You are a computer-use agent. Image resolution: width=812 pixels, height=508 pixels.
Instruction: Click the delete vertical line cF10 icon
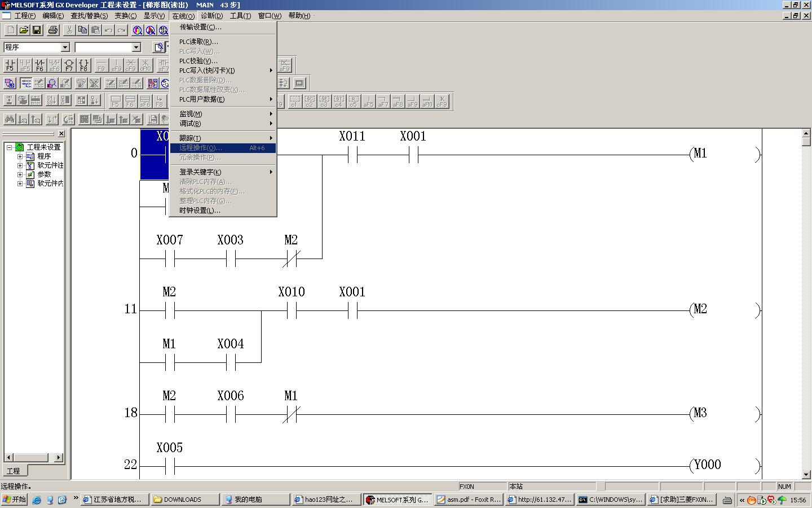(x=145, y=65)
